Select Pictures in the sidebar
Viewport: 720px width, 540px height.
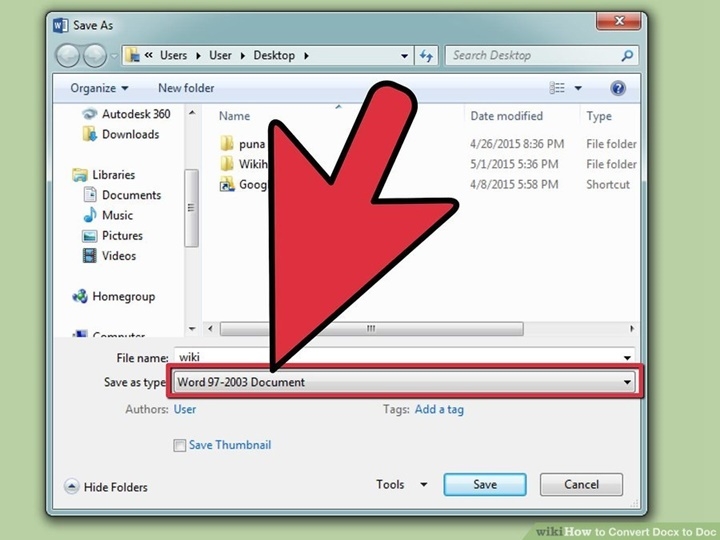pos(122,236)
